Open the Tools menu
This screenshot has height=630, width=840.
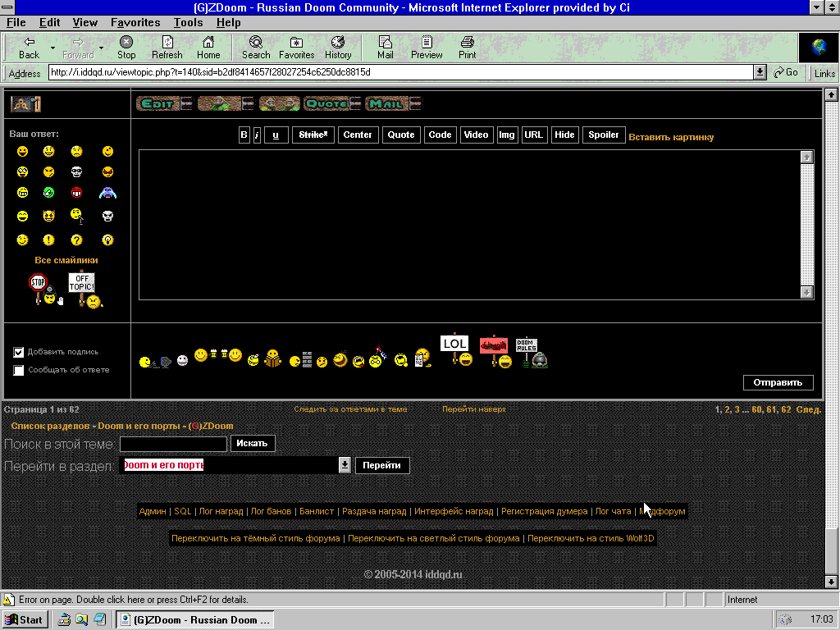tap(188, 22)
